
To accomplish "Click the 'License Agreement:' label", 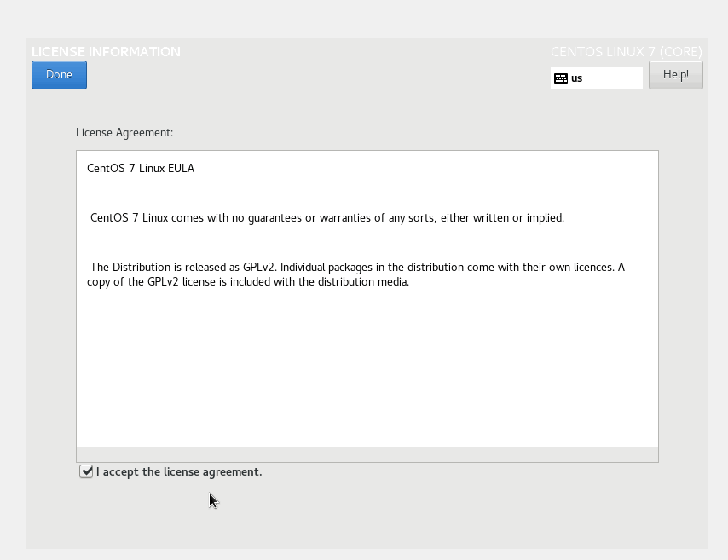I will 124,133.
